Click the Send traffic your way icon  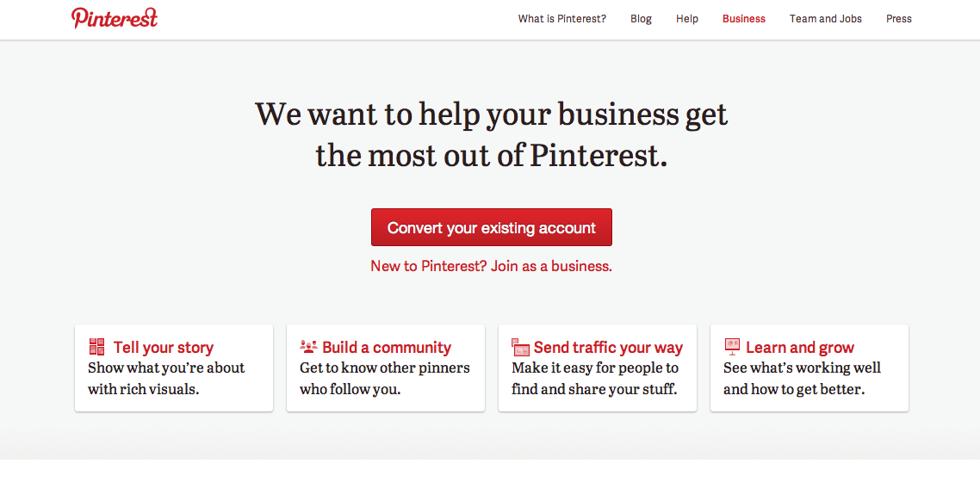(x=520, y=347)
